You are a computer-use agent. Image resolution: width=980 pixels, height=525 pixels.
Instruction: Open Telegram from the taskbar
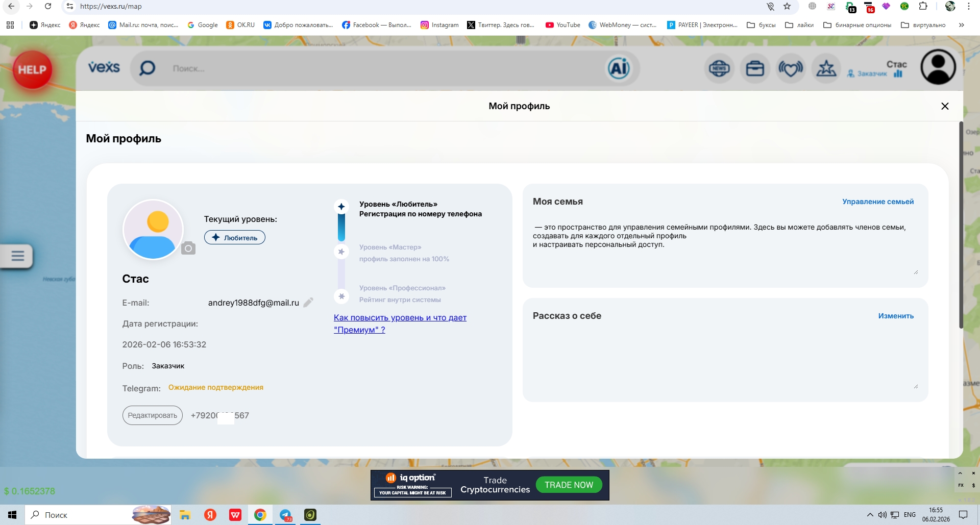pos(286,515)
